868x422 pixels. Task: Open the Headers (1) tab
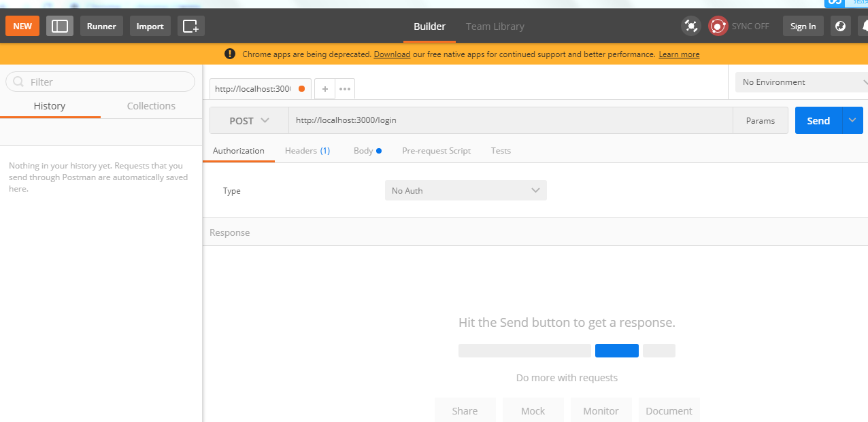(x=307, y=151)
